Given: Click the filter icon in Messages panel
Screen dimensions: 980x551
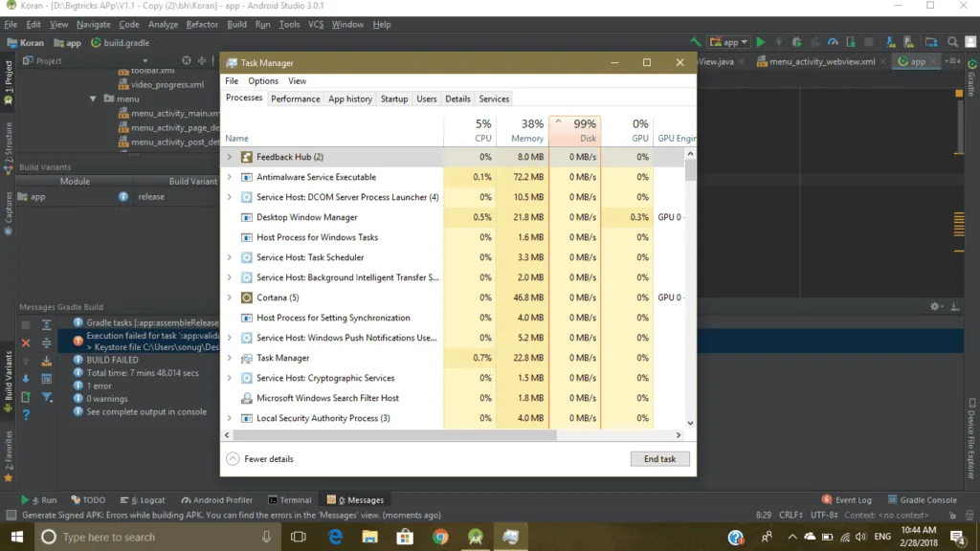Looking at the screenshot, I should 47,397.
